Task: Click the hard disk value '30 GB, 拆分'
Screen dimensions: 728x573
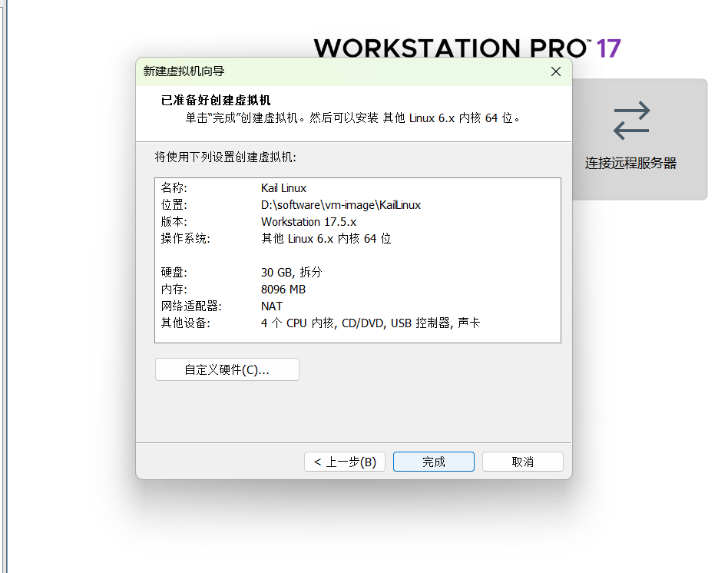Action: (x=291, y=272)
